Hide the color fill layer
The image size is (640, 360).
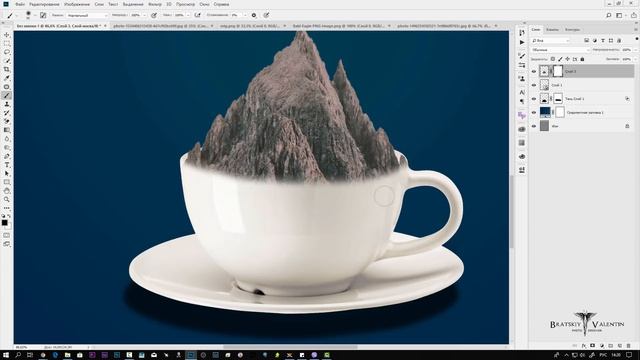point(534,112)
